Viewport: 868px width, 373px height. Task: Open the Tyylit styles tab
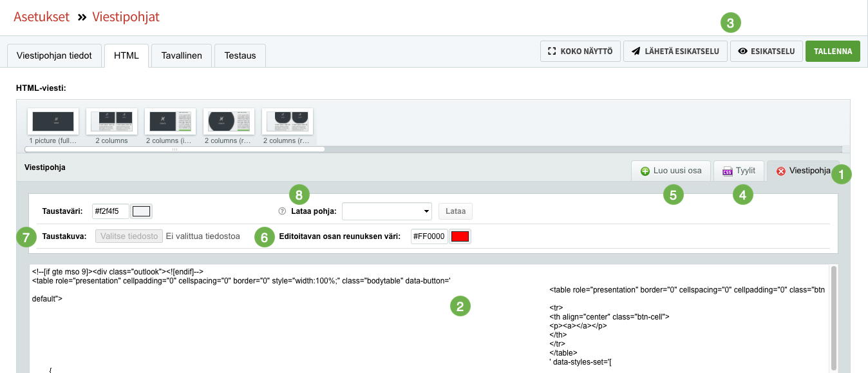coord(739,171)
